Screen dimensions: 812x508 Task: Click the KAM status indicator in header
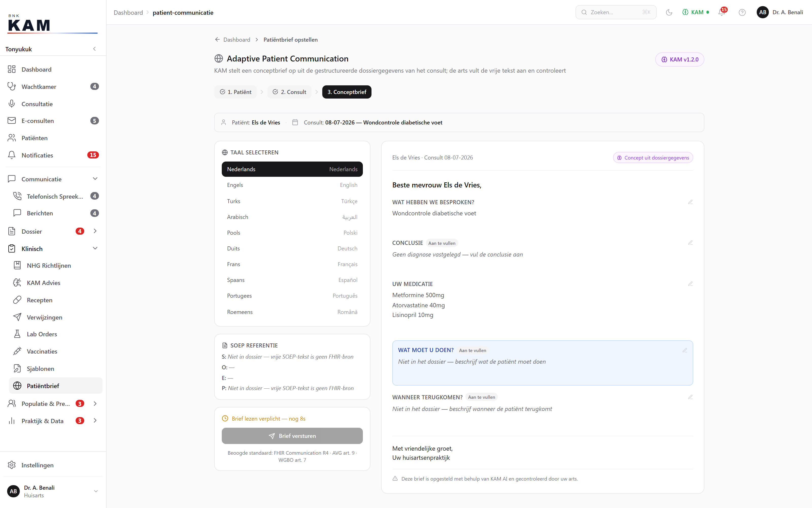[x=696, y=12]
